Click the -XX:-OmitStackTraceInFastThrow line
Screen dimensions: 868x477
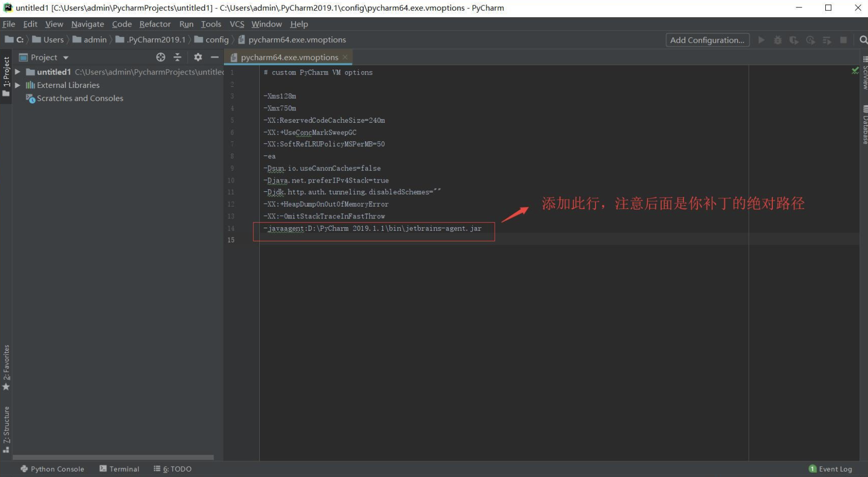coord(324,216)
